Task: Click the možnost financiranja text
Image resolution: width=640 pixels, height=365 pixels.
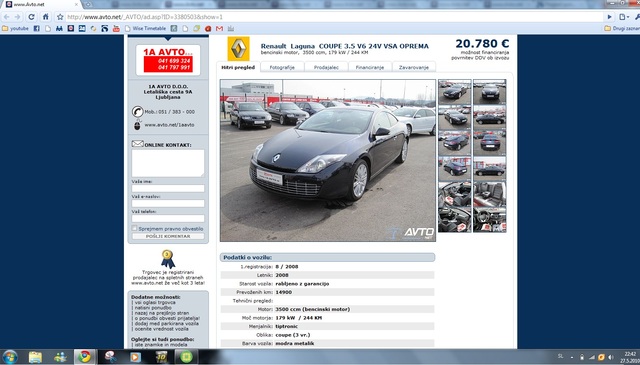Action: pos(485,53)
